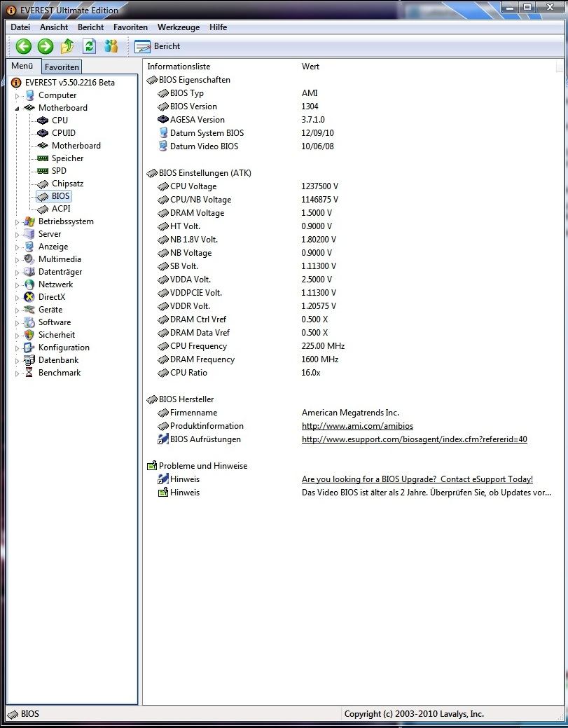568x728 pixels.
Task: Collapse the Motherboard tree node
Action: 18,109
